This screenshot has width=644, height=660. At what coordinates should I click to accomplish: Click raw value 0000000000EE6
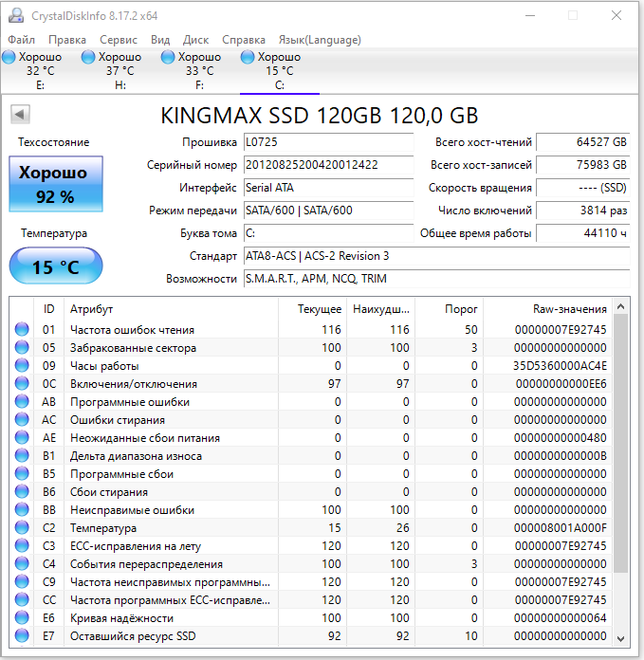pyautogui.click(x=561, y=384)
